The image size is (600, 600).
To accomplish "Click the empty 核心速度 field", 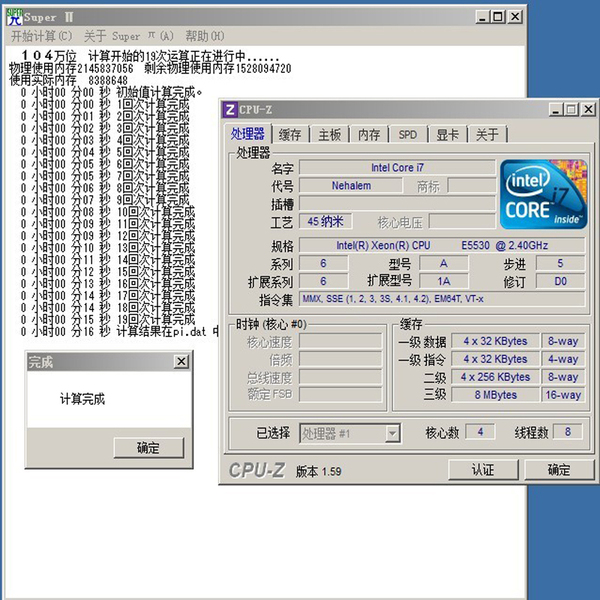I will coord(341,341).
